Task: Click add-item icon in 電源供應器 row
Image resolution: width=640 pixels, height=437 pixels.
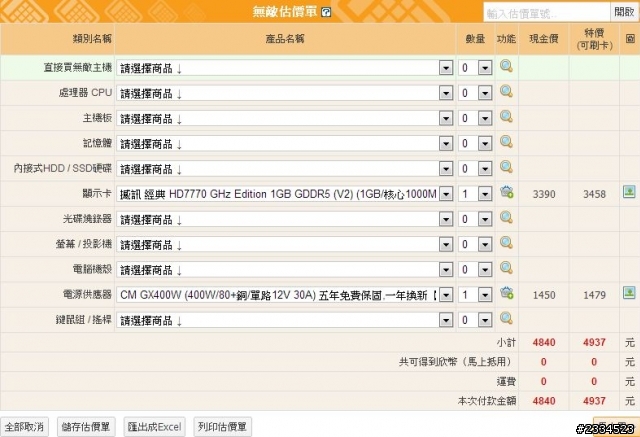Action: point(507,293)
